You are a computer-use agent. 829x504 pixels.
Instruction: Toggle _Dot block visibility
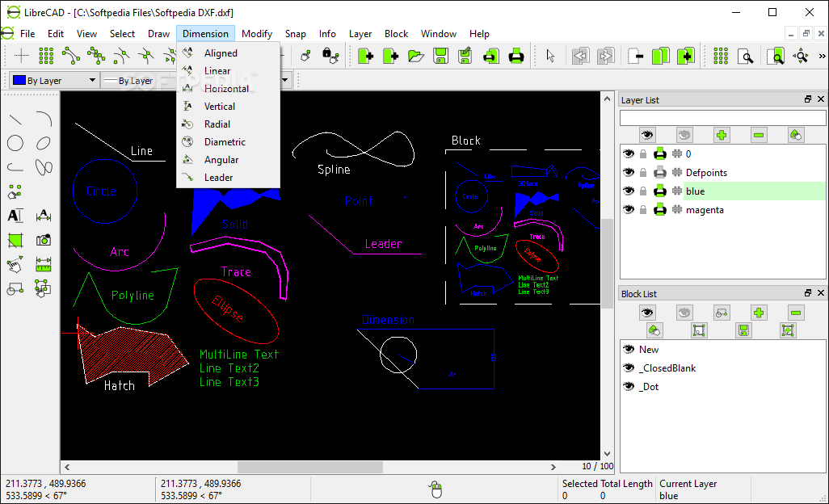point(629,386)
